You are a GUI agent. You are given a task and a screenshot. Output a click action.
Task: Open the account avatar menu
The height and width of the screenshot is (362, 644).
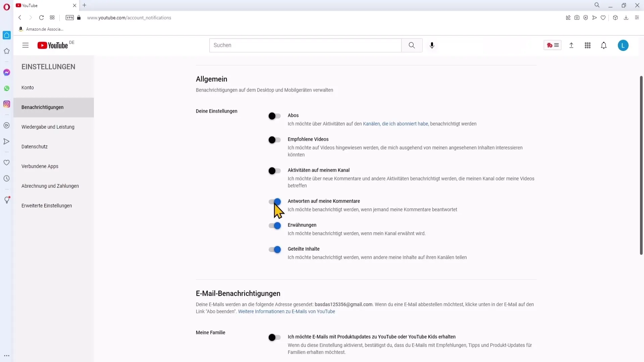click(623, 45)
